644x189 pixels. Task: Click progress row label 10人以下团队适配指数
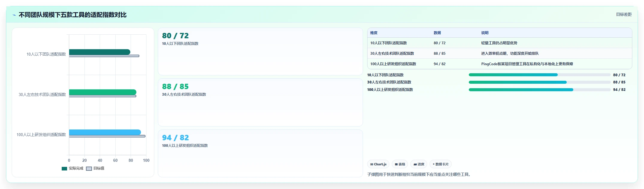[386, 75]
